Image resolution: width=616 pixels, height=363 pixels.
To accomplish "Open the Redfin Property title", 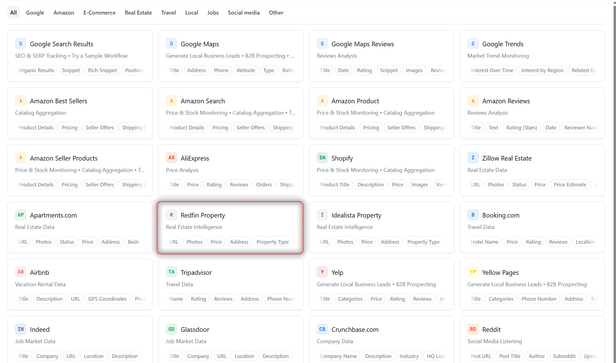I will pyautogui.click(x=203, y=215).
